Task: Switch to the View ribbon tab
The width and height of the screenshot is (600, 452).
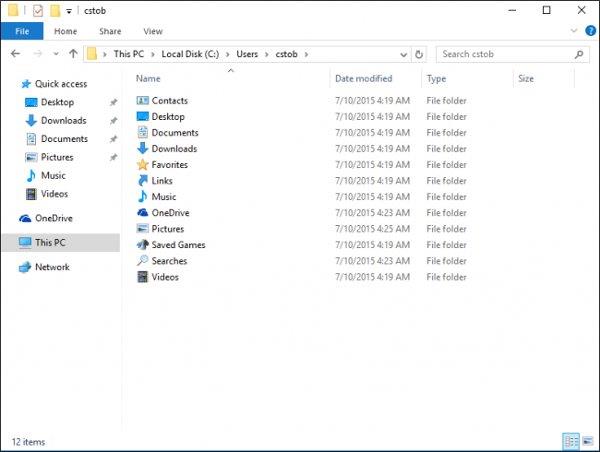Action: 153,31
